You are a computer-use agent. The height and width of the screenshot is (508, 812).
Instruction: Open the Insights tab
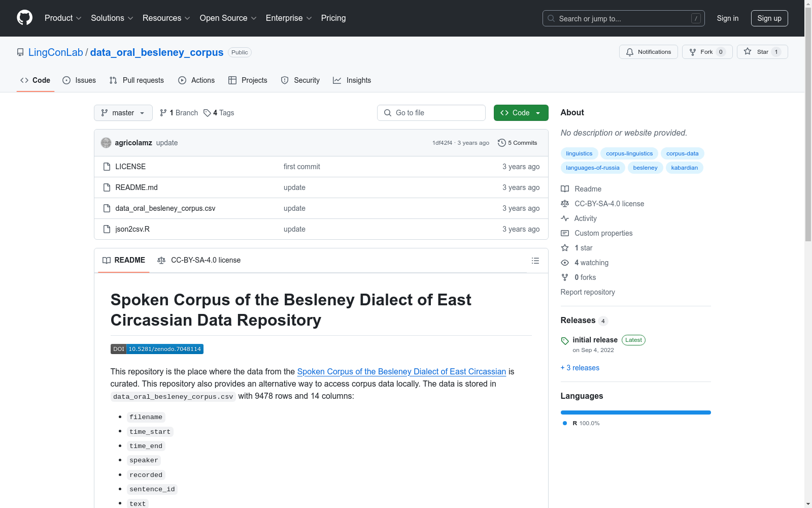point(352,80)
